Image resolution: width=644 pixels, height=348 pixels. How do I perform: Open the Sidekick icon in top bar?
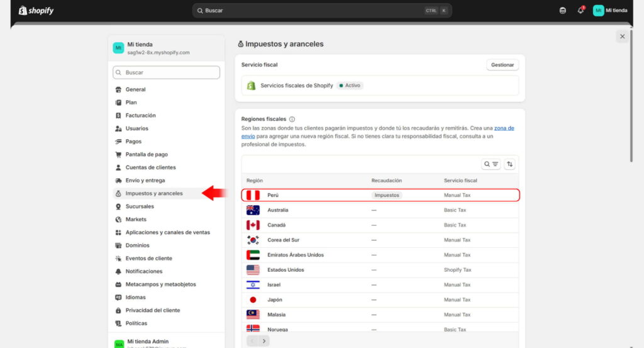[x=562, y=10]
